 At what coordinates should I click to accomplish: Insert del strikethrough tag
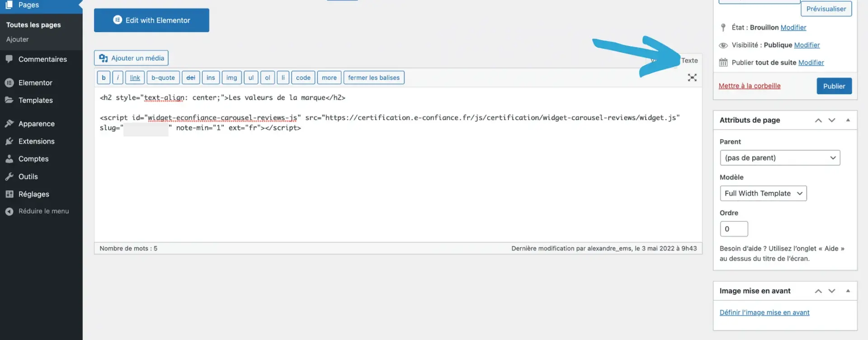(x=191, y=78)
